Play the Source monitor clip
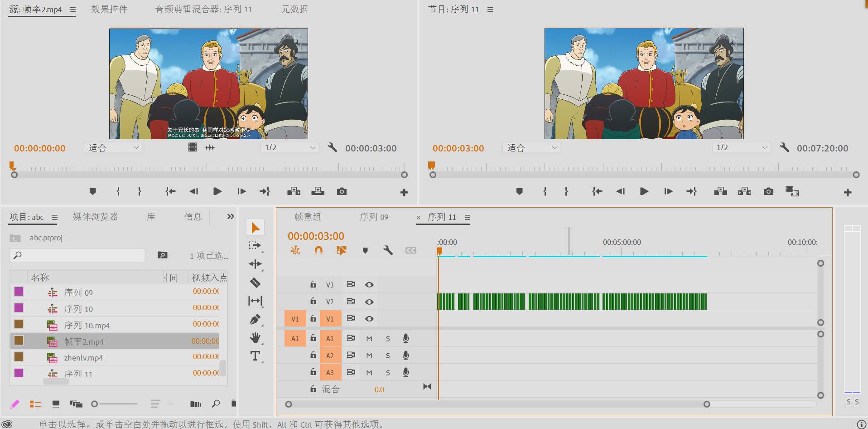Screen dimensions: 868x429 pos(217,191)
